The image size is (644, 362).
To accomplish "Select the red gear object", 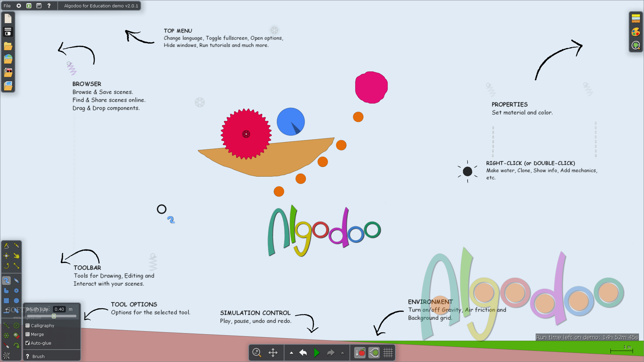I will [x=246, y=134].
